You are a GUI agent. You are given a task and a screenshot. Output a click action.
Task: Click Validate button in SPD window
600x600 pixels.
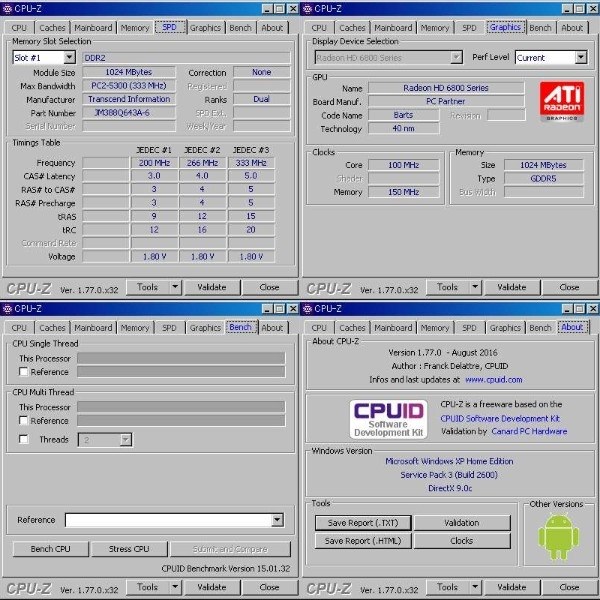(212, 287)
